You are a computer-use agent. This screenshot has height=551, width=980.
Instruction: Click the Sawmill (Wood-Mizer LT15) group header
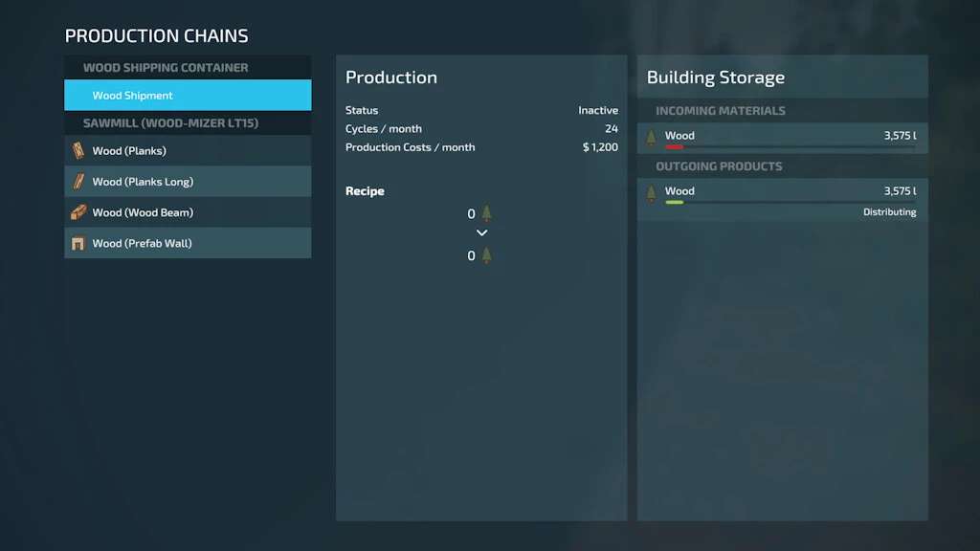click(170, 123)
